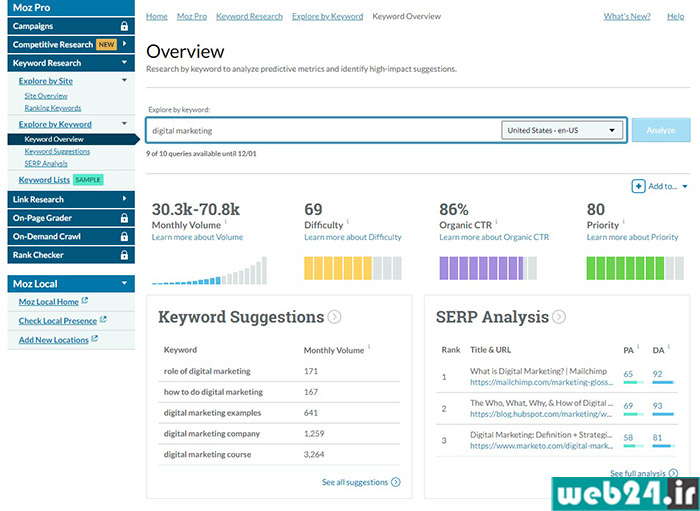Expand the Competitive Research menu arrow
The image size is (700, 511).
125,44
